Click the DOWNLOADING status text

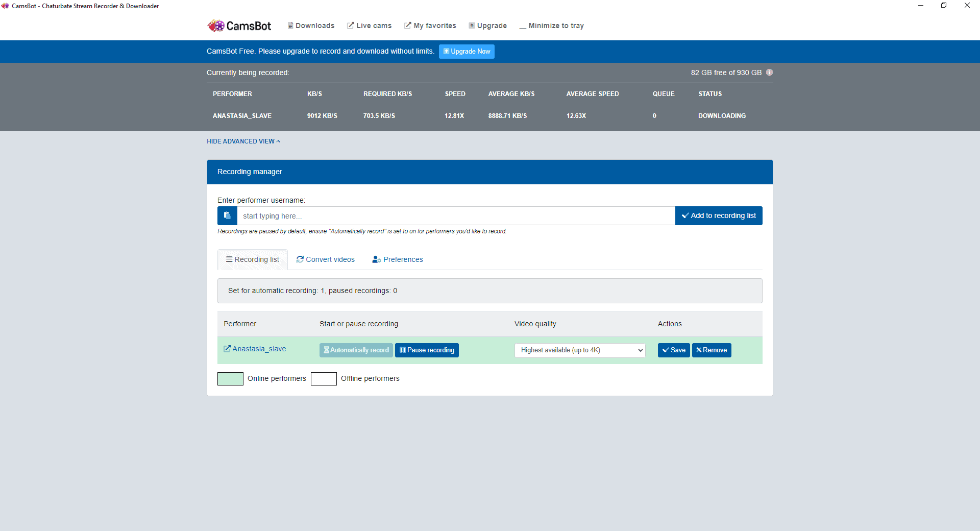point(722,116)
